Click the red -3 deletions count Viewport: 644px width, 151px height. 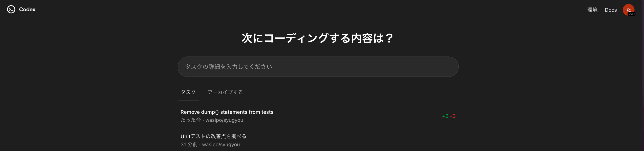coord(453,116)
